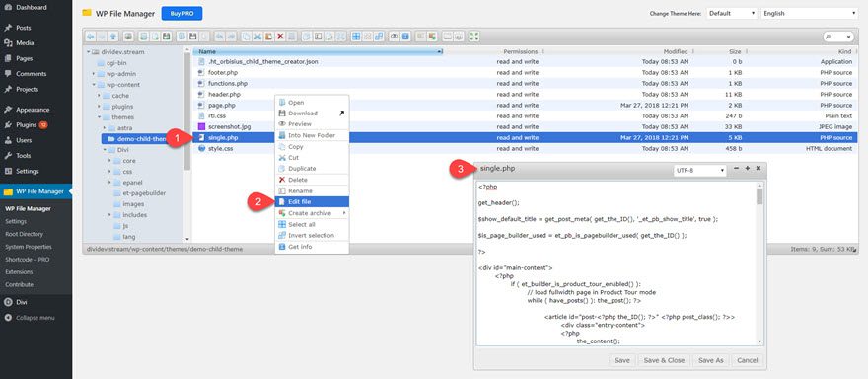The height and width of the screenshot is (379, 868).
Task: Click the red X Delete toolbar icon
Action: click(x=280, y=36)
